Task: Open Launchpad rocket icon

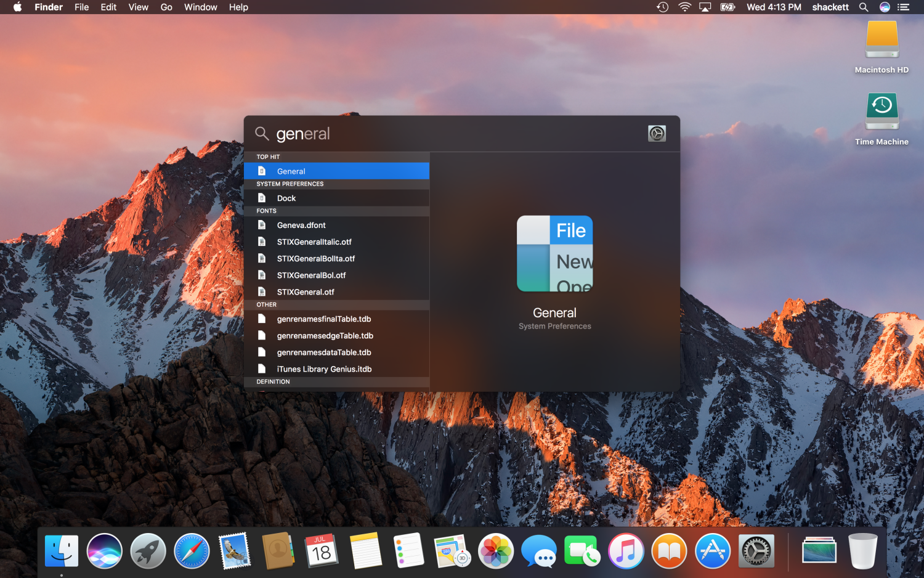Action: [148, 550]
